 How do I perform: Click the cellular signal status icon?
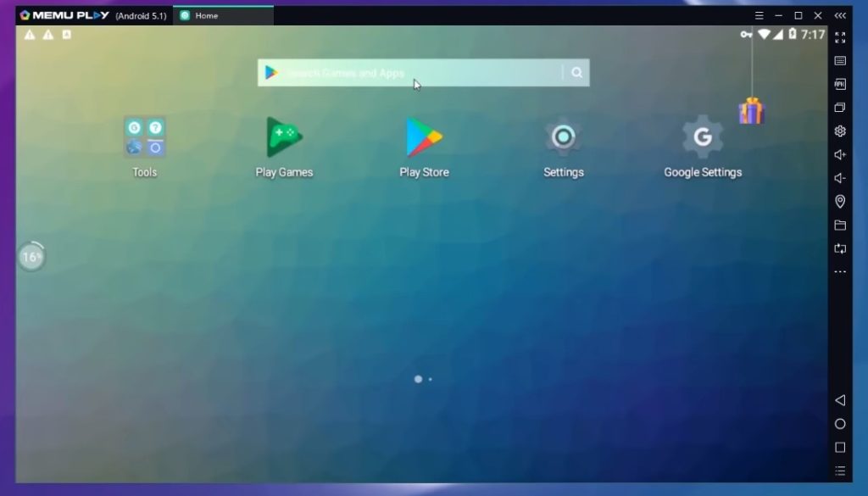point(778,34)
